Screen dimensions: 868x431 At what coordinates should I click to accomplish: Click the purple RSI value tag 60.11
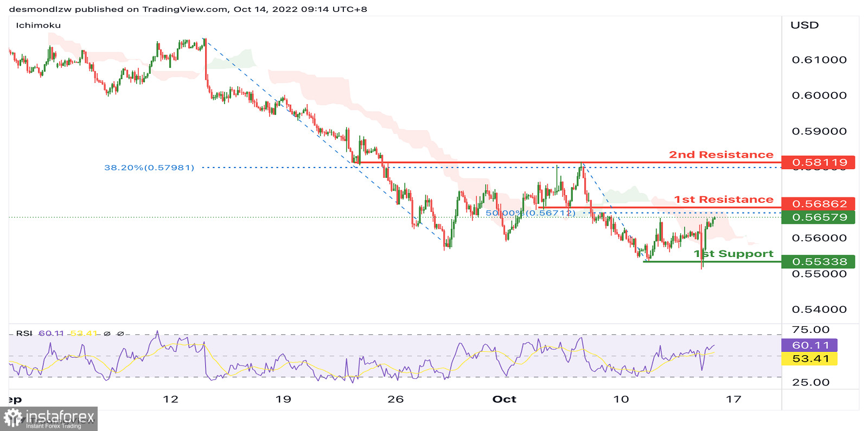[809, 345]
